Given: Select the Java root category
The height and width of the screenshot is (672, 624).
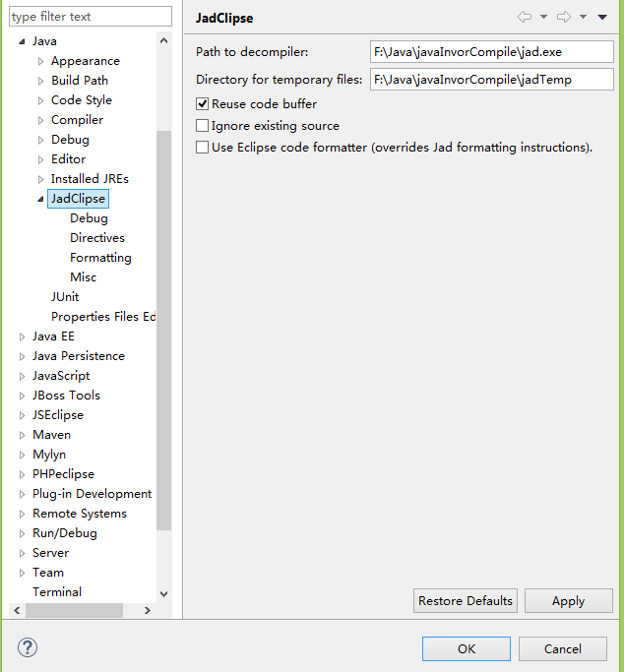Looking at the screenshot, I should (x=44, y=41).
